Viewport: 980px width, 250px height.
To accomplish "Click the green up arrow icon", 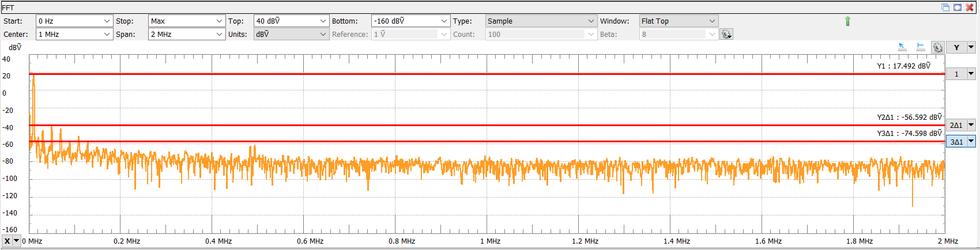I will click(x=847, y=21).
